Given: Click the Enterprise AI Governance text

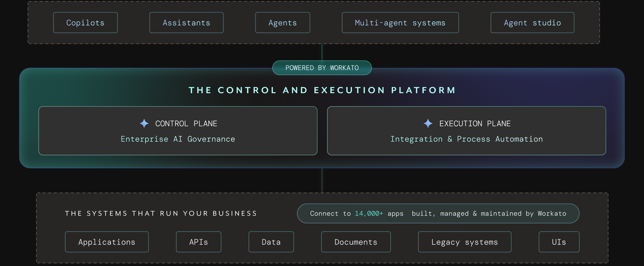Looking at the screenshot, I should (178, 139).
